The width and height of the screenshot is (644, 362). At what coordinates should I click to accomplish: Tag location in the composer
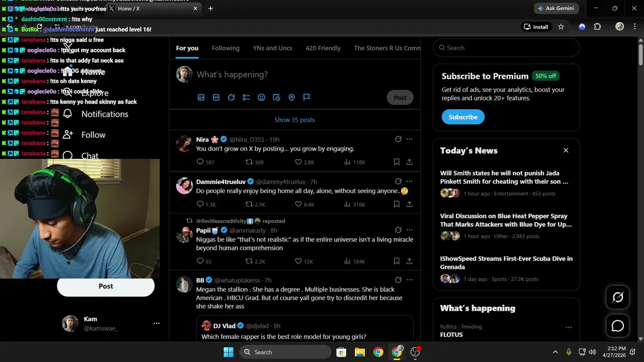291,98
